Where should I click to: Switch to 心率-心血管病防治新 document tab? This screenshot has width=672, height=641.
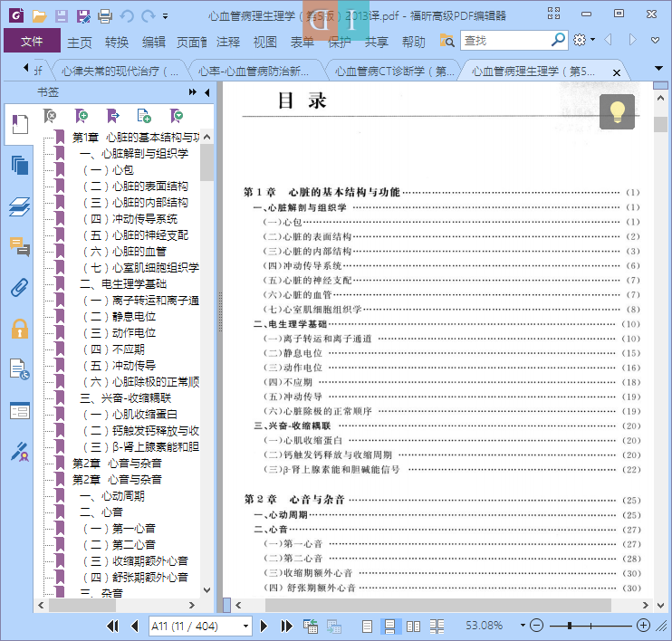(254, 71)
